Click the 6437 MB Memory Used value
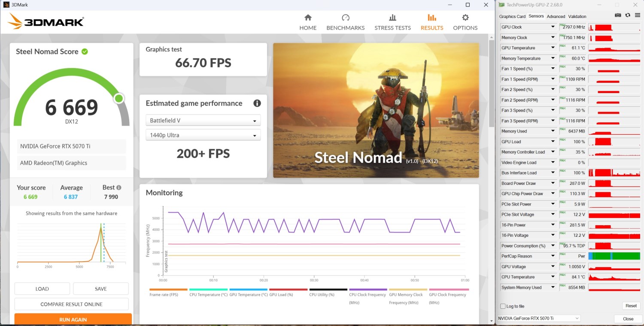Viewport: 644px width, 326px height. coord(577,131)
